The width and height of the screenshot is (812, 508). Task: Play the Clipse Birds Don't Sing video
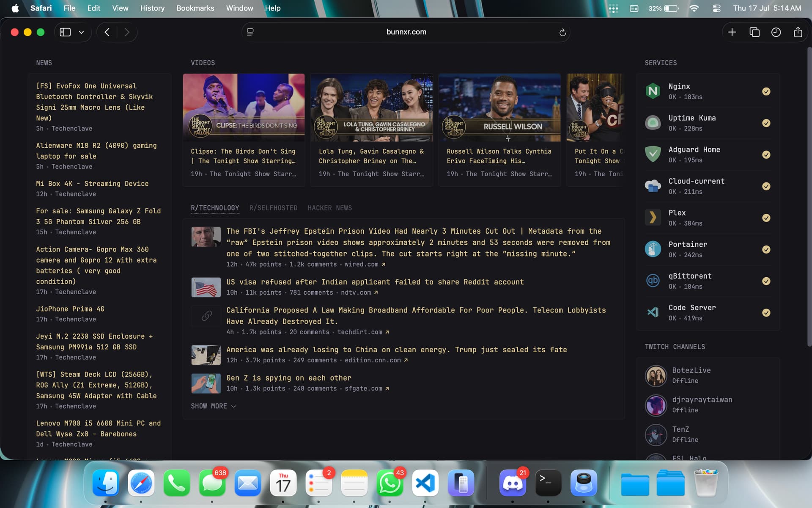tap(244, 108)
